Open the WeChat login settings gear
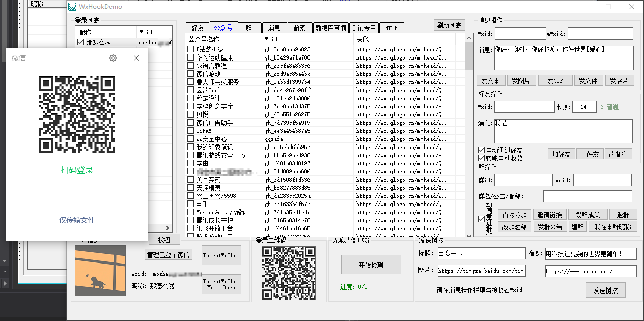Screen dimensions: 644x321 113,58
